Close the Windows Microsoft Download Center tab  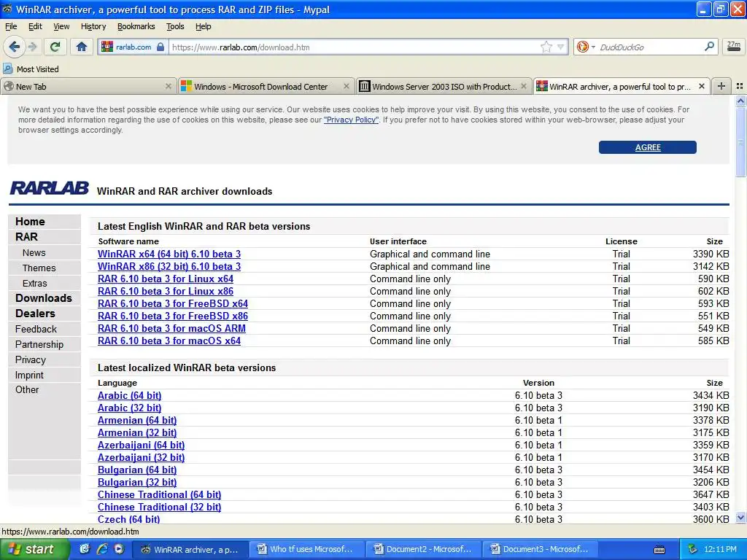347,86
